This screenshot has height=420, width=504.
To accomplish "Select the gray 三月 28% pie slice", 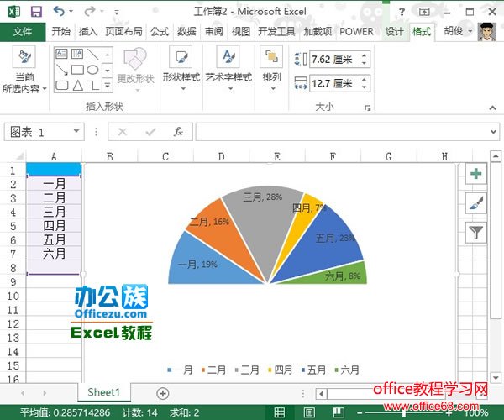I will click(263, 225).
